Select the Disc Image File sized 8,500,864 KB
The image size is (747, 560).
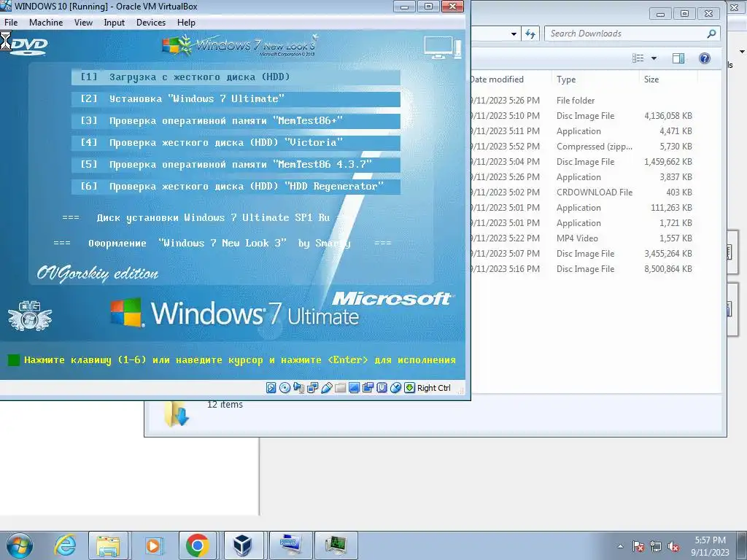click(x=584, y=269)
